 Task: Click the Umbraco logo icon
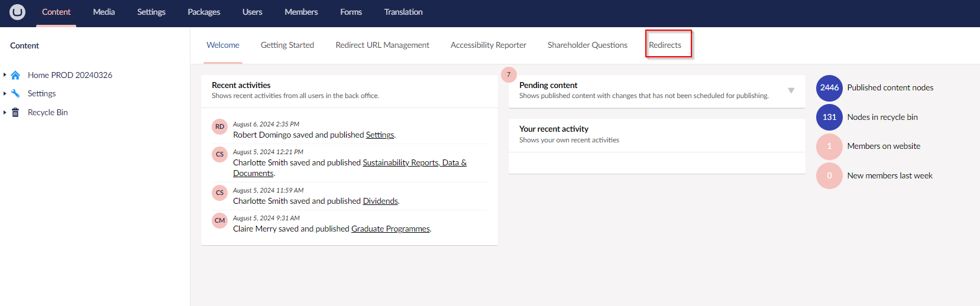18,12
